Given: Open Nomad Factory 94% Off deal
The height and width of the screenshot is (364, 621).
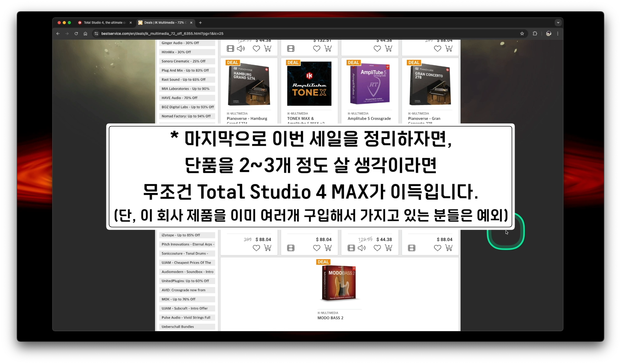Looking at the screenshot, I should [x=187, y=116].
